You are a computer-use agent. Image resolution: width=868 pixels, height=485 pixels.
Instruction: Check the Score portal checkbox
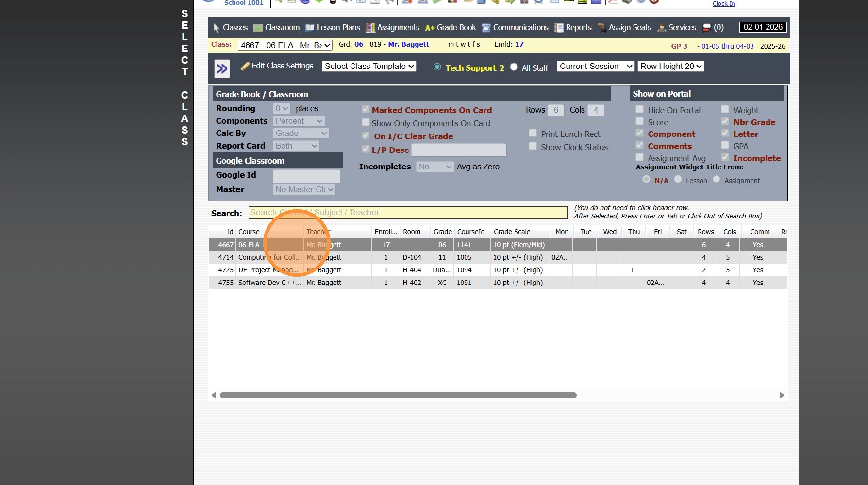coord(640,122)
